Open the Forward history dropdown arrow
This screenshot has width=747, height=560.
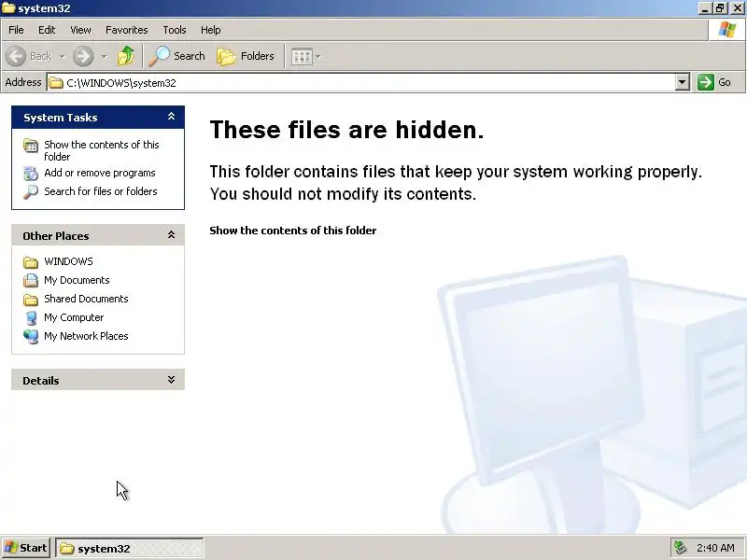pos(105,56)
